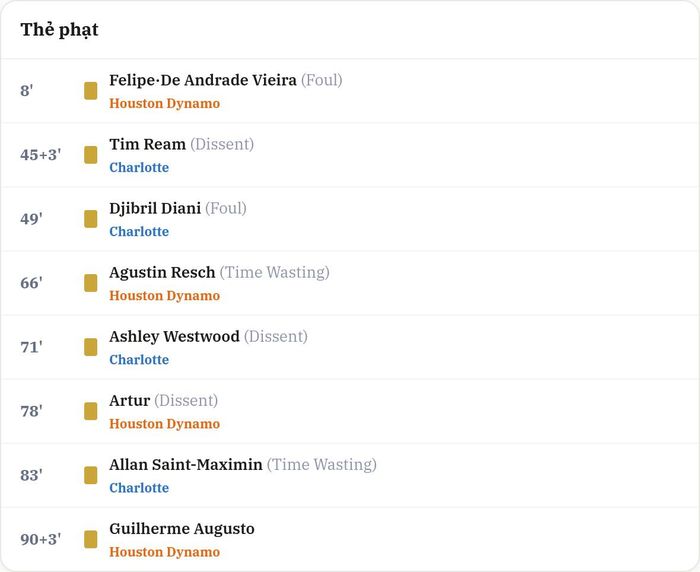
Task: Open player Felipe De Andrade Vieira
Action: pos(203,80)
